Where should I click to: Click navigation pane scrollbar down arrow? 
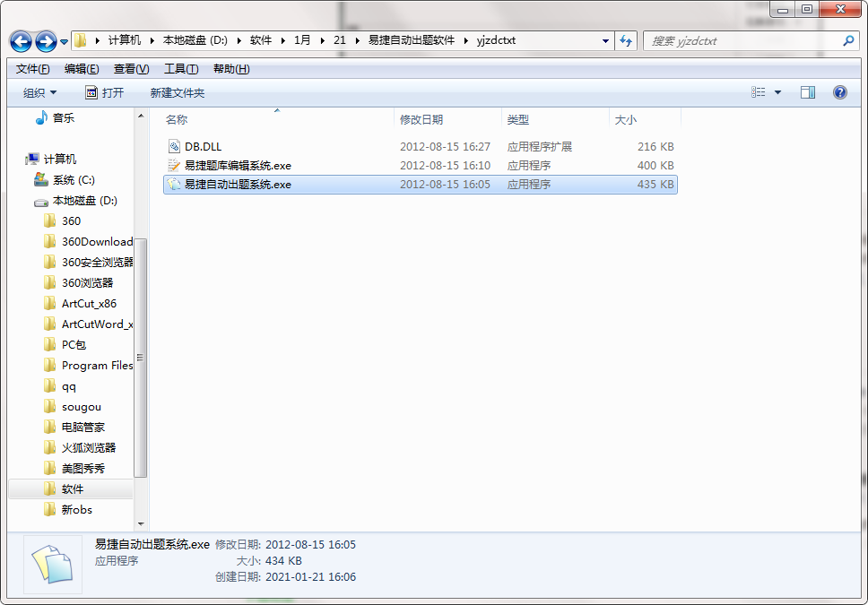[x=141, y=523]
